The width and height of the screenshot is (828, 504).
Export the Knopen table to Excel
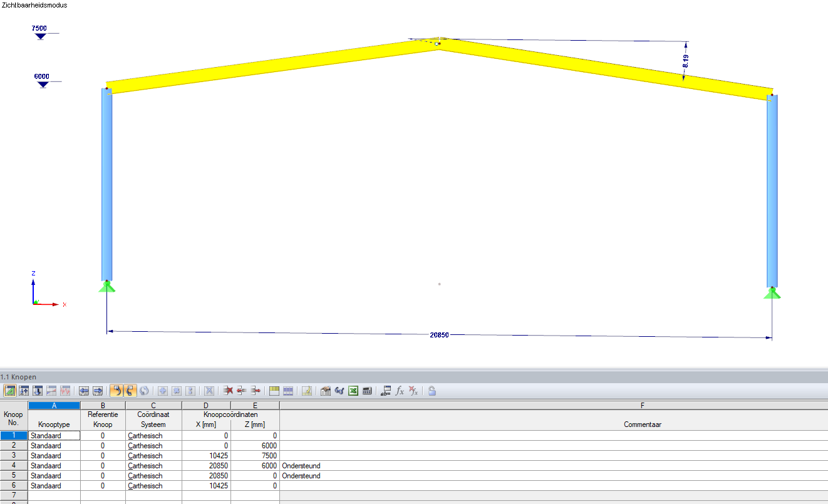353,391
